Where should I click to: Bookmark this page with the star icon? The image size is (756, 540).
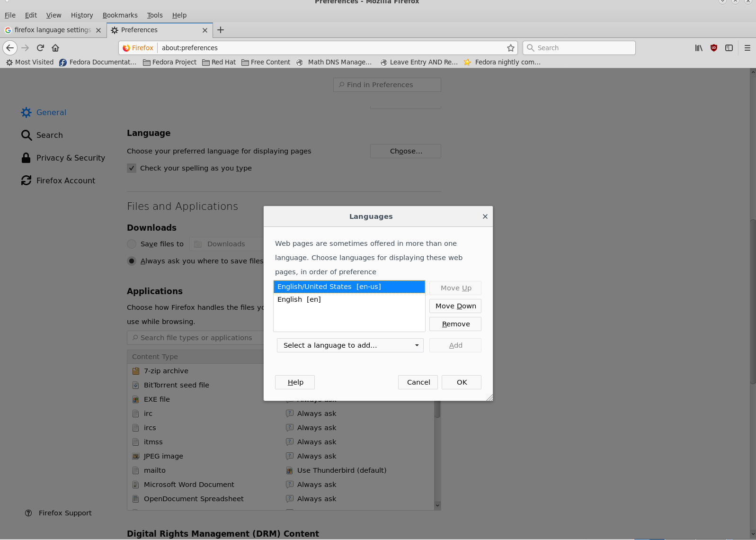pos(511,48)
